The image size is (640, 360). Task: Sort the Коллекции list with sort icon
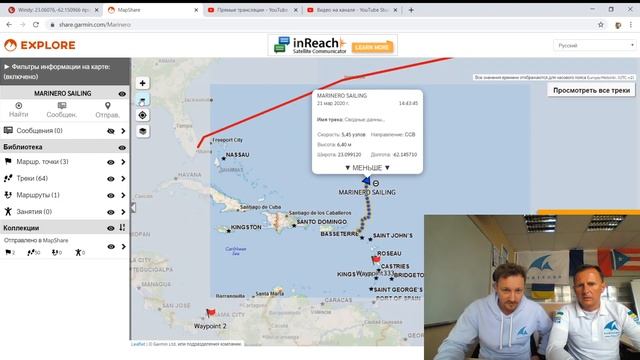click(x=122, y=228)
